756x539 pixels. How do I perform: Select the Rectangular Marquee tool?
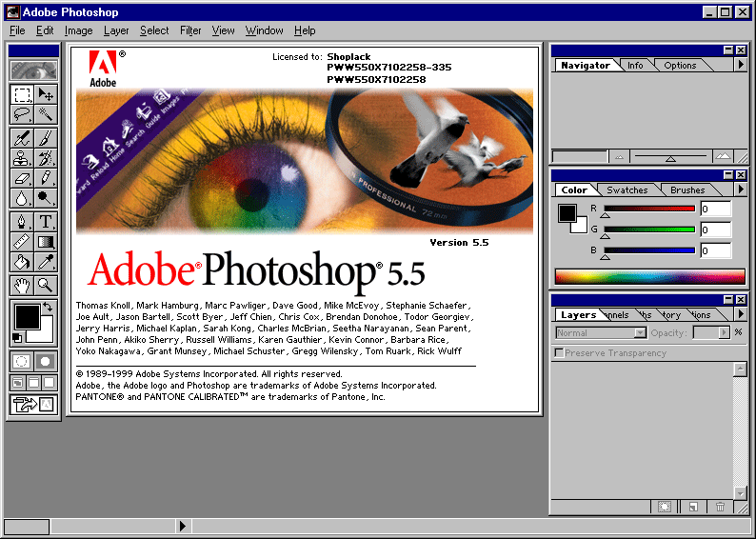(22, 94)
